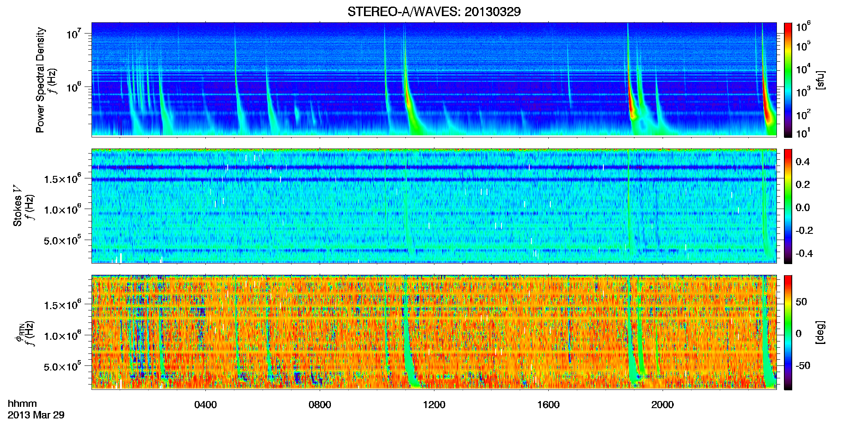Click the -50 label on degree colorbar
This screenshot has width=868, height=447.
point(803,365)
